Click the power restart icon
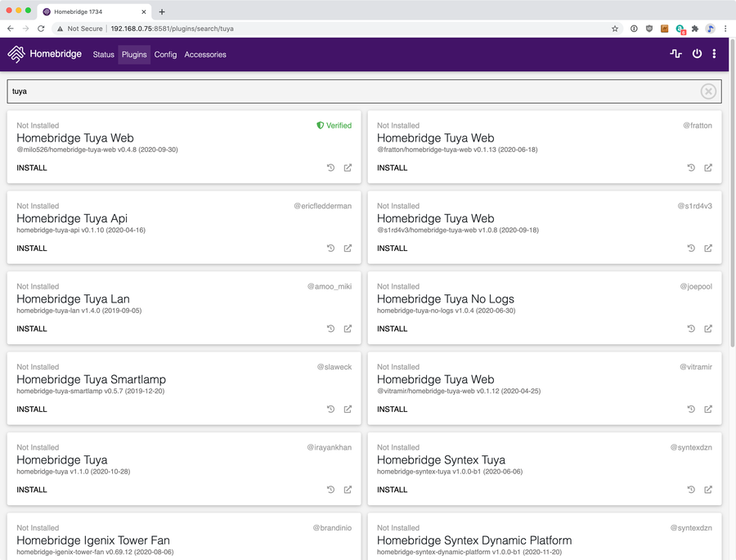Viewport: 736px width, 560px height. (697, 54)
